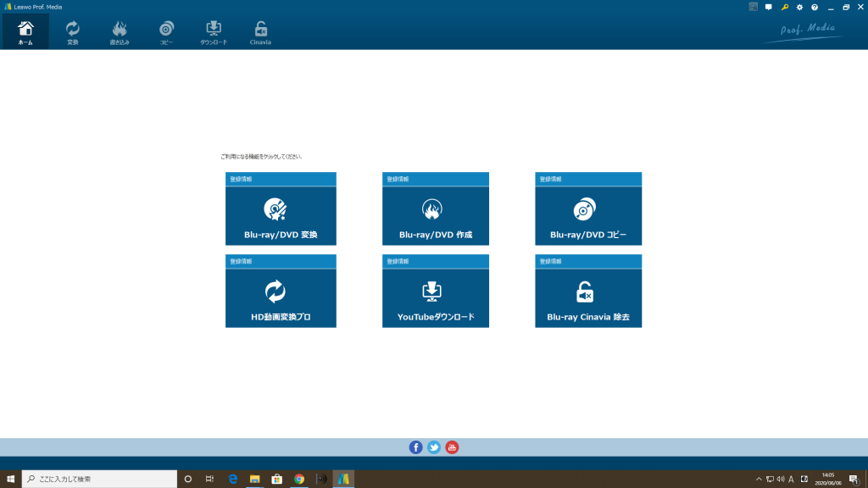Open the Blu-ray/DVD 変換 module tile
The image size is (868, 488).
pyautogui.click(x=281, y=215)
